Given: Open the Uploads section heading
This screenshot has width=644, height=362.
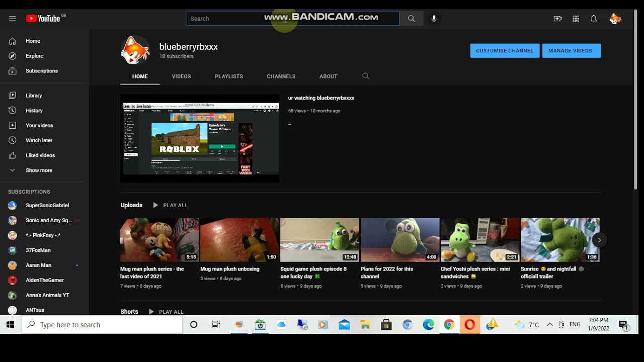Looking at the screenshot, I should (131, 205).
